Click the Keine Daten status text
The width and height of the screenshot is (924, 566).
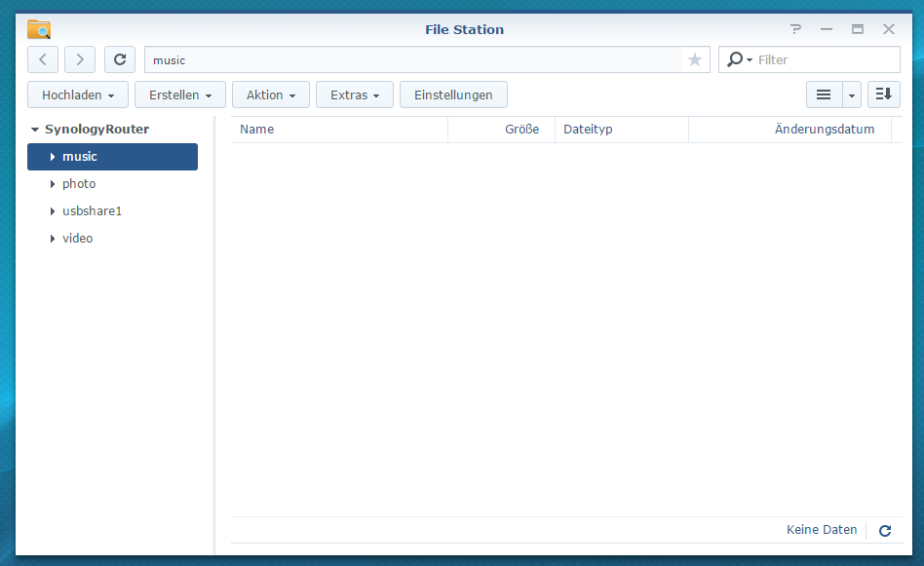(822, 530)
